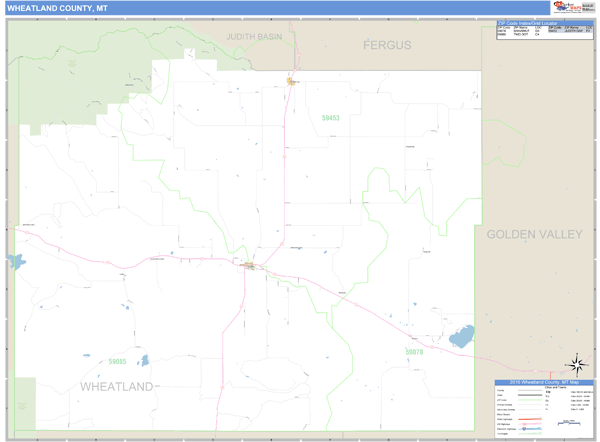The width and height of the screenshot is (600, 442).
Task: Click the ZIP code 59078 label
Action: pyautogui.click(x=414, y=352)
